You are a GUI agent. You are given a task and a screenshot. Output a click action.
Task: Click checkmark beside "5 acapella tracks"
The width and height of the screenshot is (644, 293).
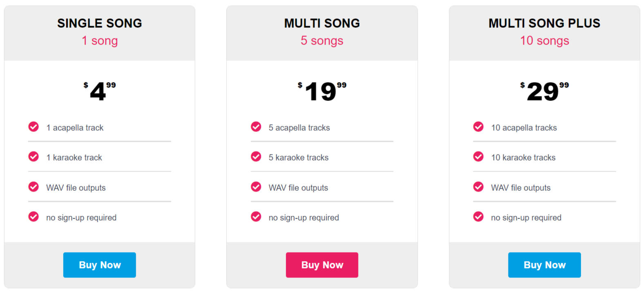pos(256,127)
